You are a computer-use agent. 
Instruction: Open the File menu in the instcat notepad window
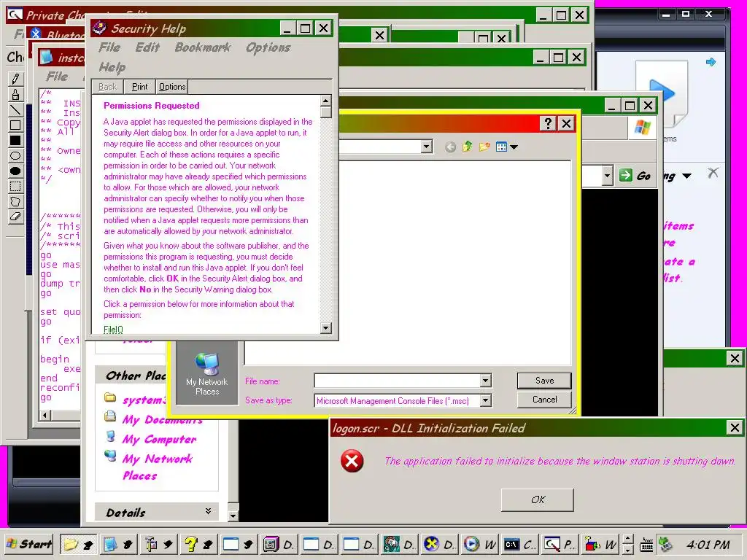tap(57, 76)
